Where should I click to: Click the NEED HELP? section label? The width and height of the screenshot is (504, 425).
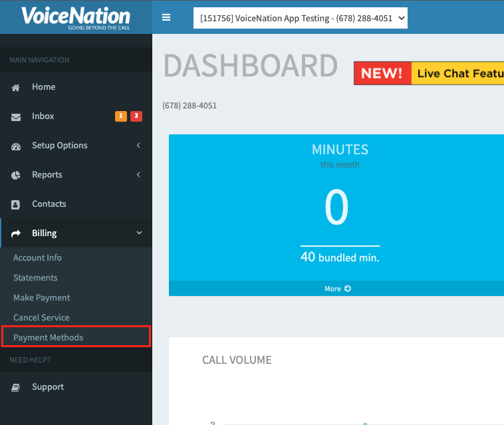click(30, 360)
